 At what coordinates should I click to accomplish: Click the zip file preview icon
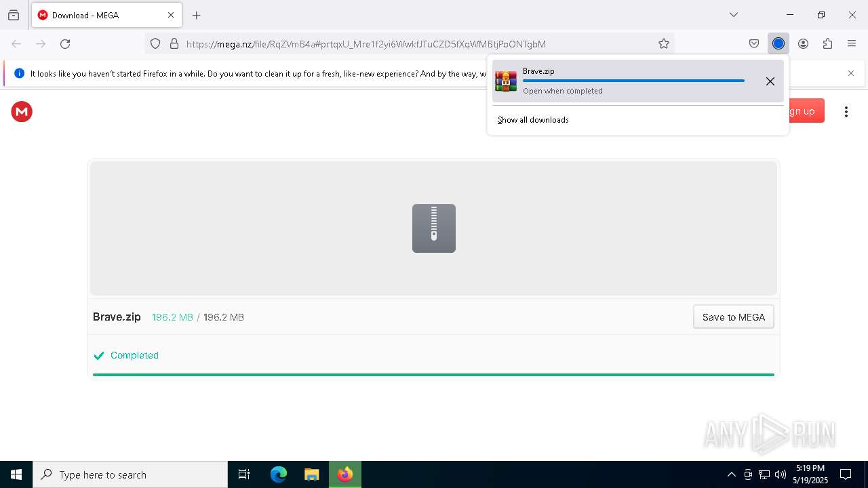(434, 228)
